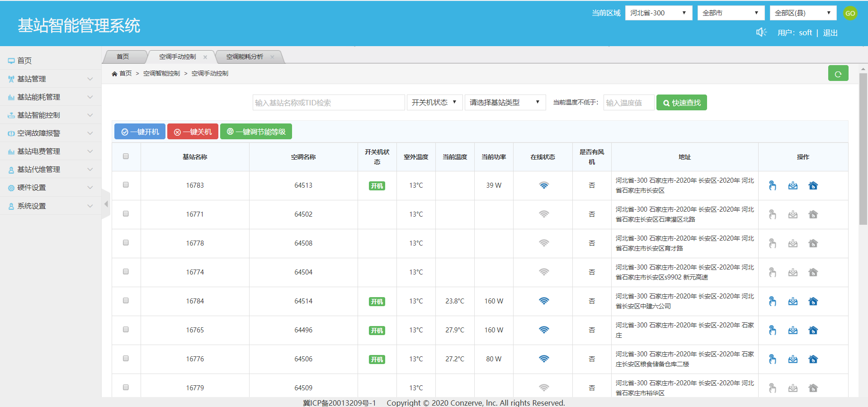Click the house icon for station 16776

813,359
